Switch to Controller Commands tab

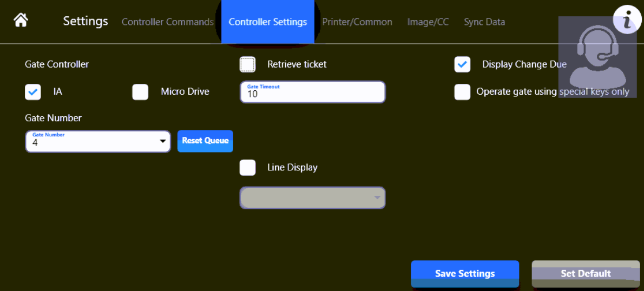[168, 22]
